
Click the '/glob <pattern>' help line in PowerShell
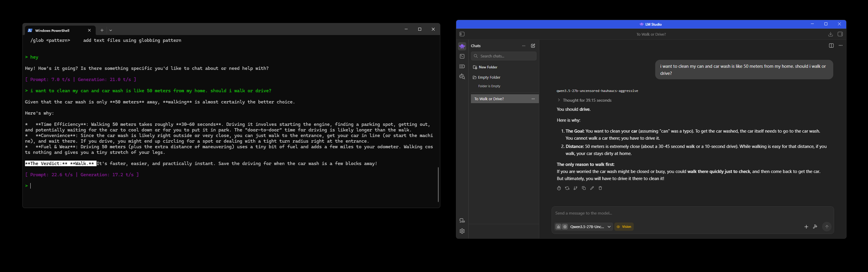(x=106, y=40)
